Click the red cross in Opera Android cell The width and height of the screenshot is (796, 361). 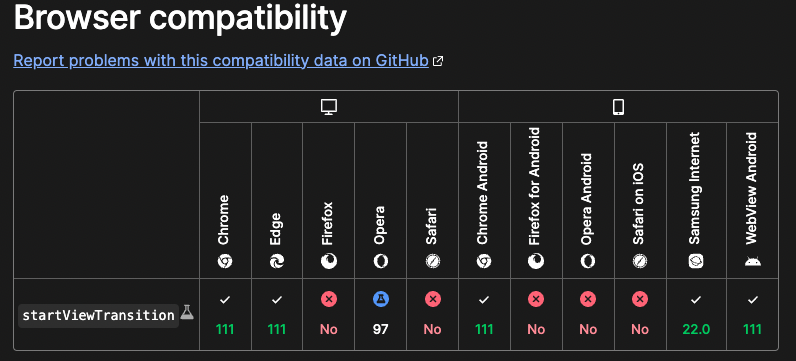point(588,300)
